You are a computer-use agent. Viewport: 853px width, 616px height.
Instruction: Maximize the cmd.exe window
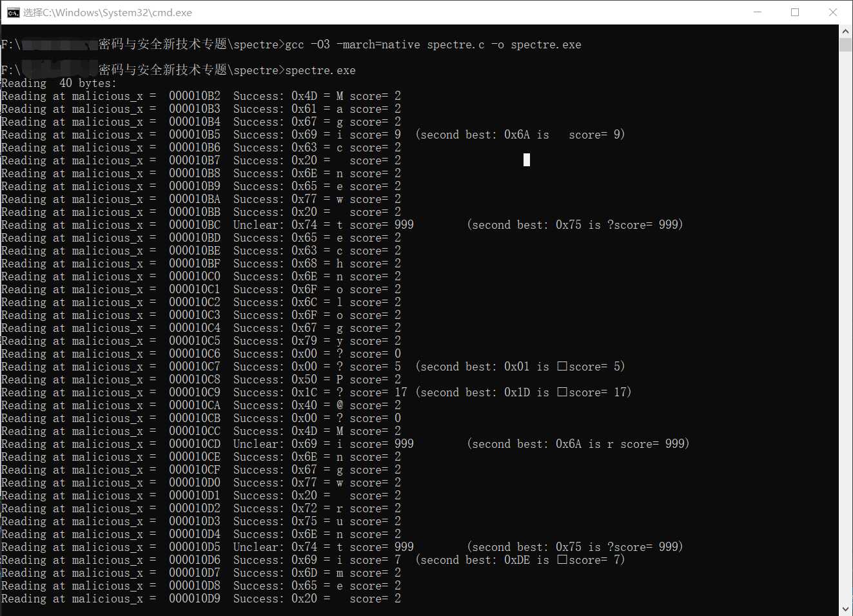pos(795,12)
